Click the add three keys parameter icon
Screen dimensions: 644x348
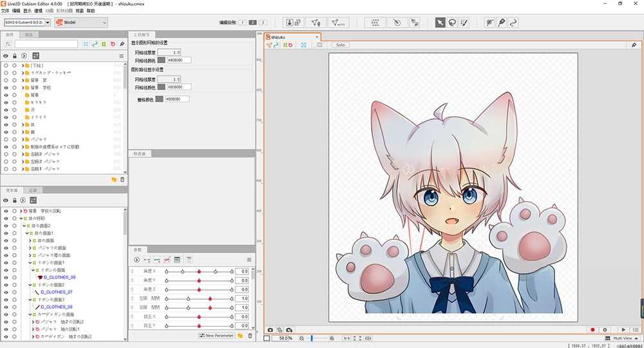click(157, 260)
